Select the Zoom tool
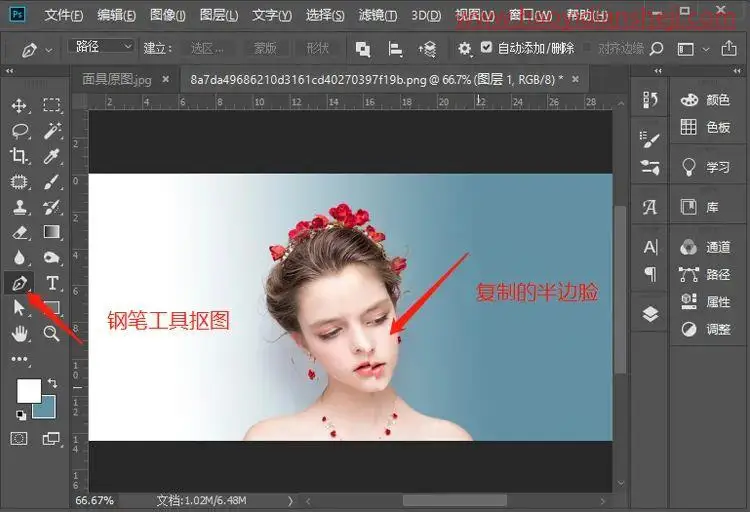The width and height of the screenshot is (750, 512). point(52,334)
